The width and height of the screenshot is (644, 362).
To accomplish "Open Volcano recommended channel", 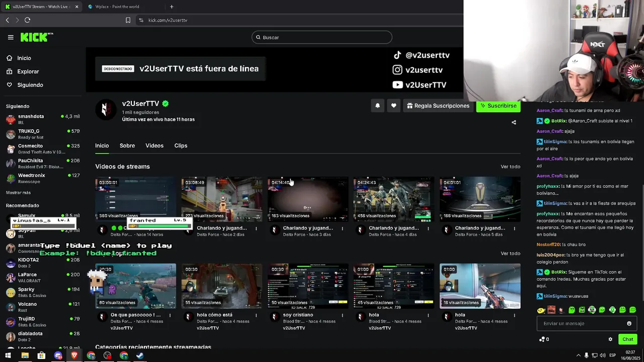I will (x=43, y=307).
